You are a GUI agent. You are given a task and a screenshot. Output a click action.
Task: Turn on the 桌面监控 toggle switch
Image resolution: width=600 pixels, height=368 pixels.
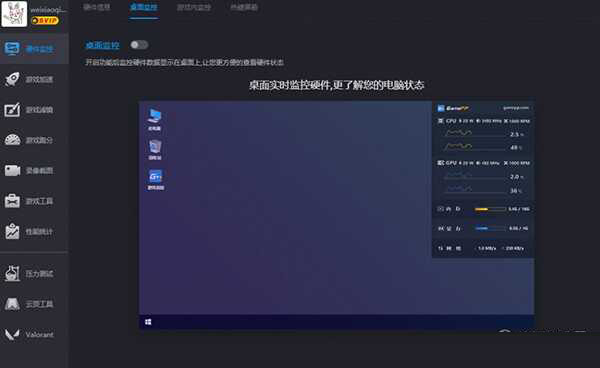139,45
